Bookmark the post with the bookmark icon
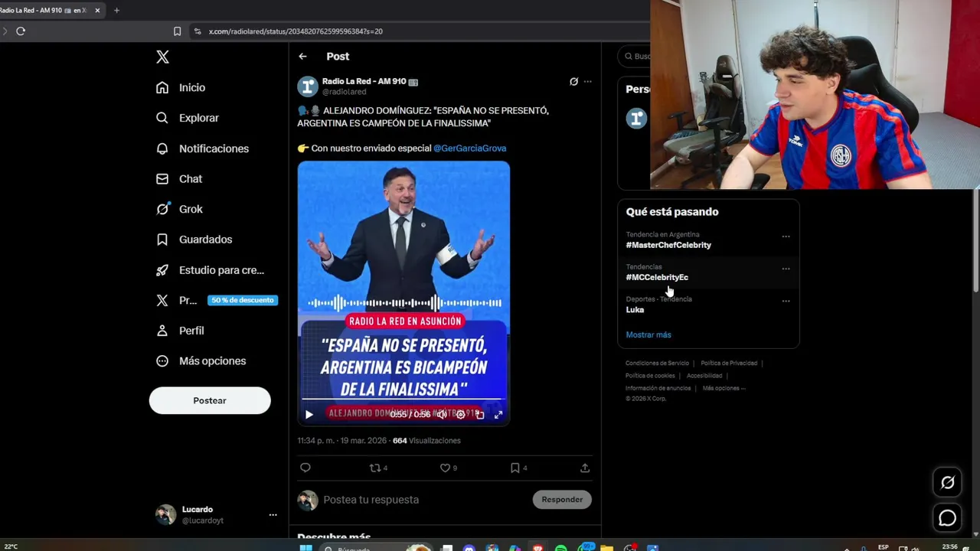The height and width of the screenshot is (551, 980). 518,468
